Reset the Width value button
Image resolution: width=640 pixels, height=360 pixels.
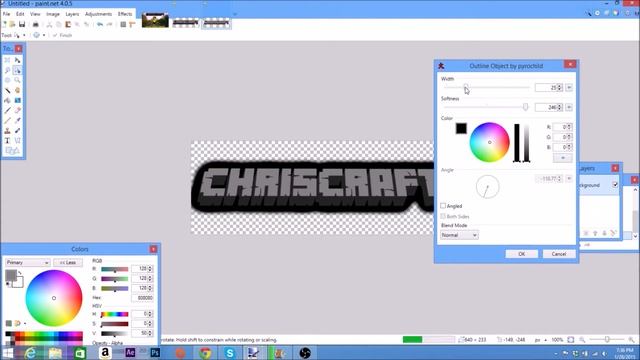coord(569,88)
